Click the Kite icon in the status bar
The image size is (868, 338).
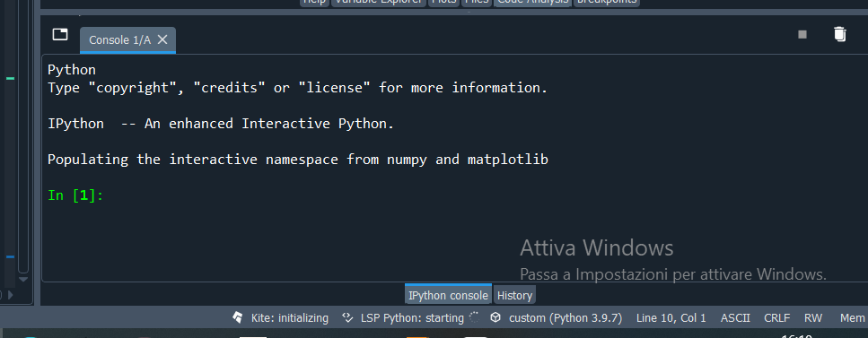238,317
